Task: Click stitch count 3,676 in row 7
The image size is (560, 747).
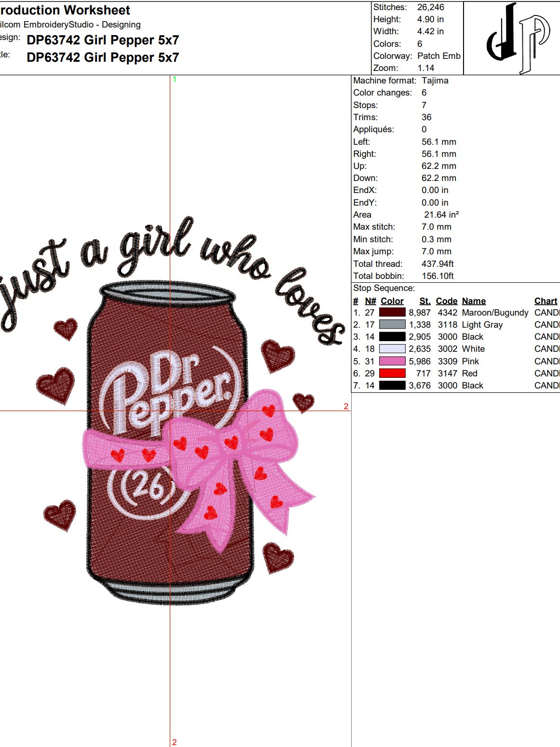Action: [420, 386]
